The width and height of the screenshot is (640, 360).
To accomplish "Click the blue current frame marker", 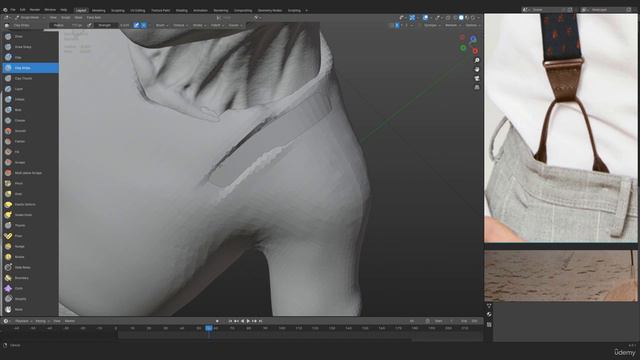I will click(209, 328).
